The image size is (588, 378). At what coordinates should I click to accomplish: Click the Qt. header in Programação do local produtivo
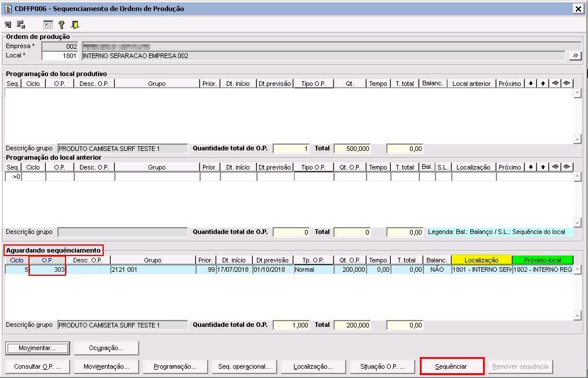tap(350, 84)
